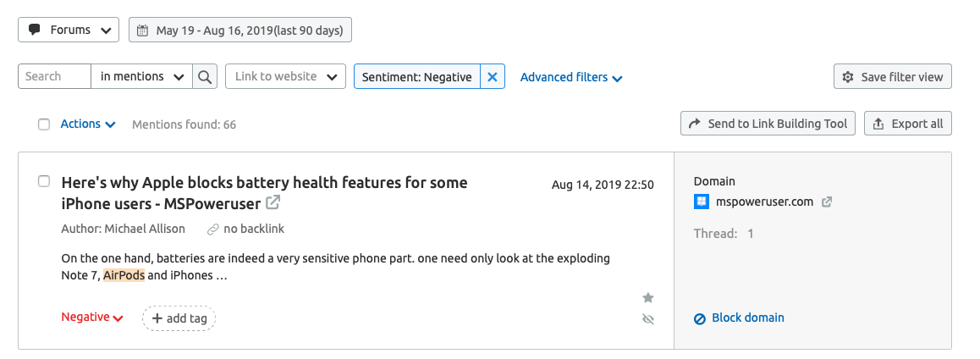Screen dimensions: 980x359
Task: Open the Forums source dropdown
Action: coord(69,30)
